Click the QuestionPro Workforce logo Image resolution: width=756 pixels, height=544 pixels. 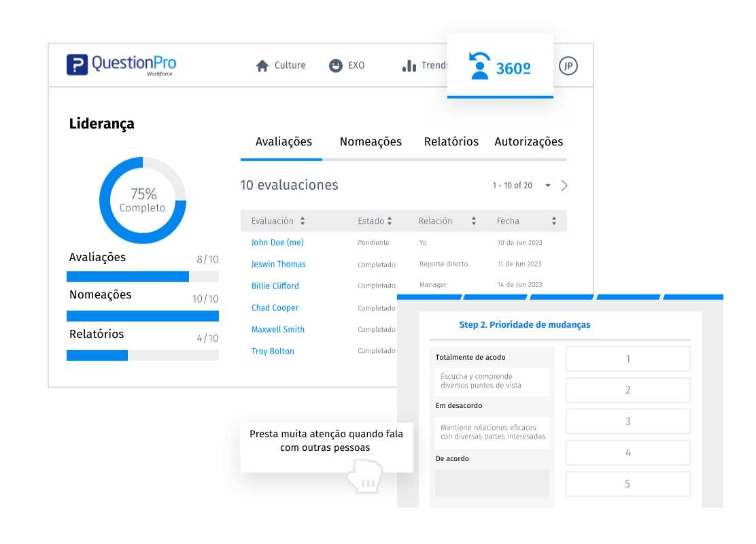121,65
